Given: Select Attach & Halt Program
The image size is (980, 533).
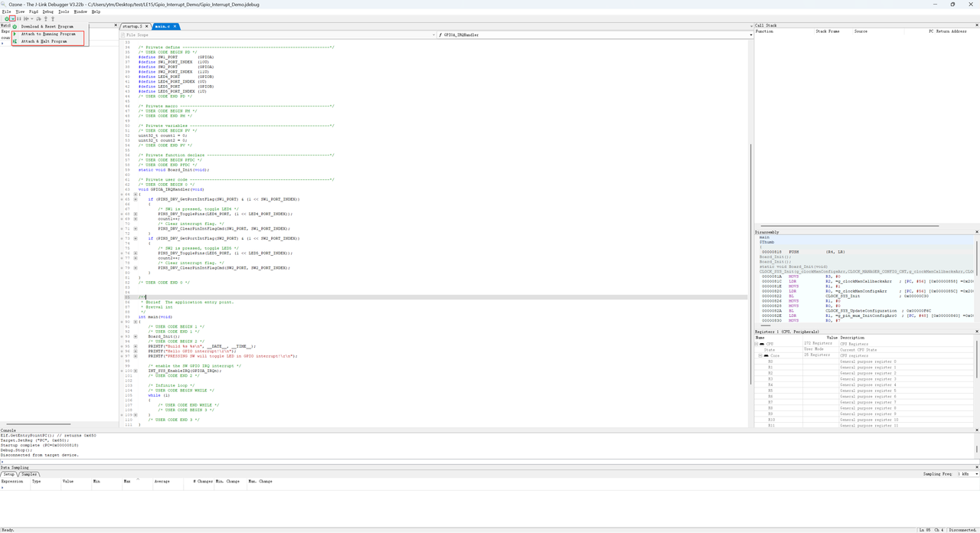Looking at the screenshot, I should (49, 41).
